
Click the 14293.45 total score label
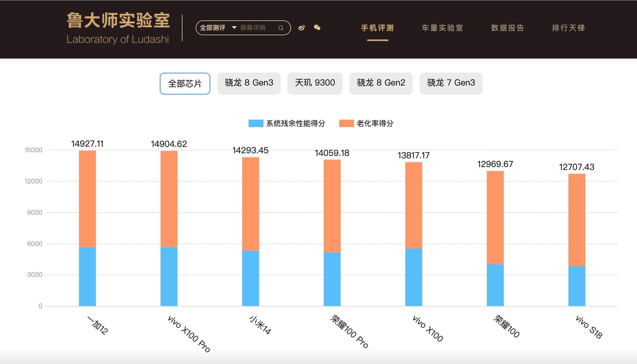point(250,150)
